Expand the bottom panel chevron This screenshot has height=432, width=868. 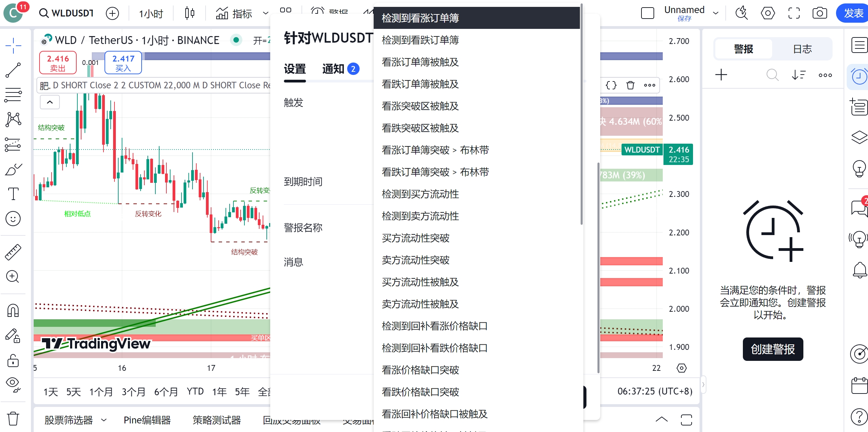(x=661, y=419)
